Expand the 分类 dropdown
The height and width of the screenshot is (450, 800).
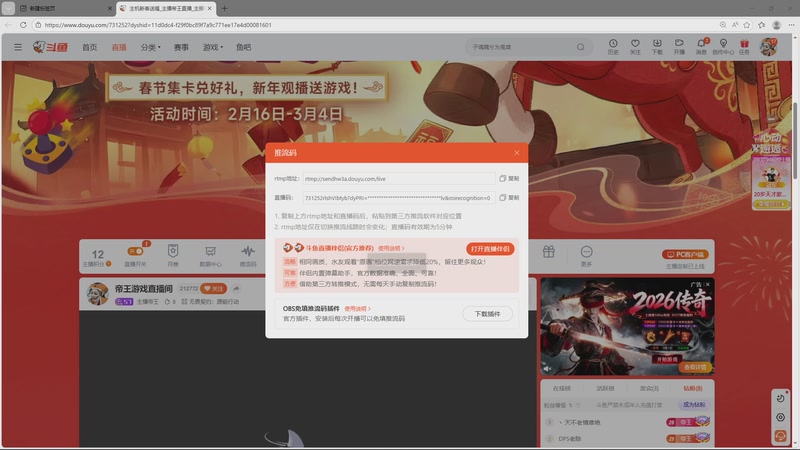click(151, 47)
